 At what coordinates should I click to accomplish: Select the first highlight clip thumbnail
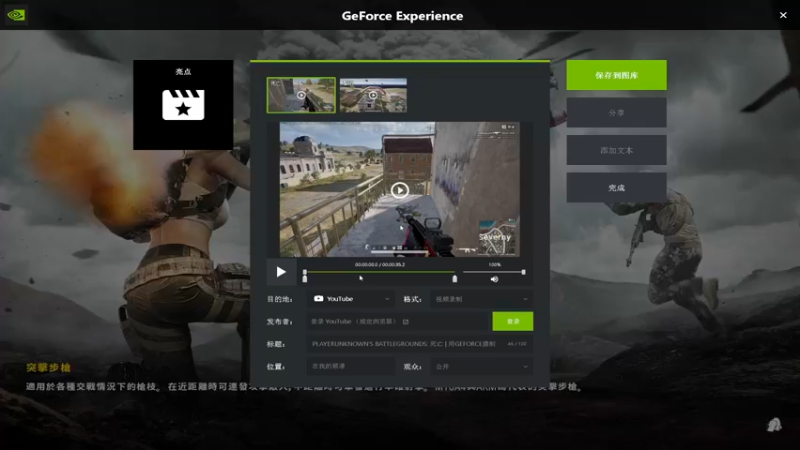[x=301, y=95]
